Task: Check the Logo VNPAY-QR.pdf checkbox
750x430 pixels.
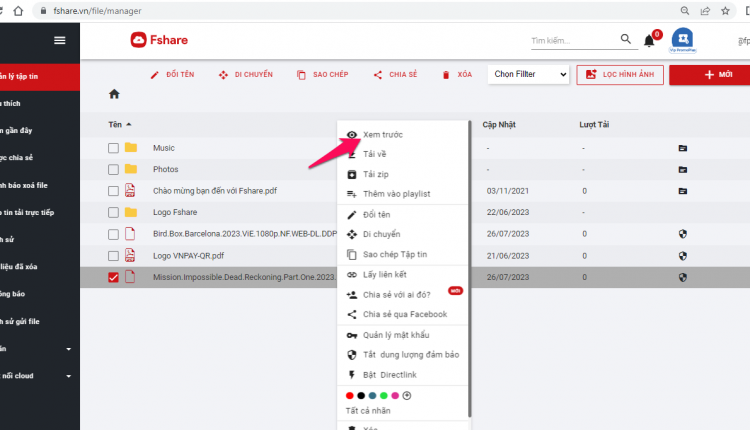Action: pos(113,256)
